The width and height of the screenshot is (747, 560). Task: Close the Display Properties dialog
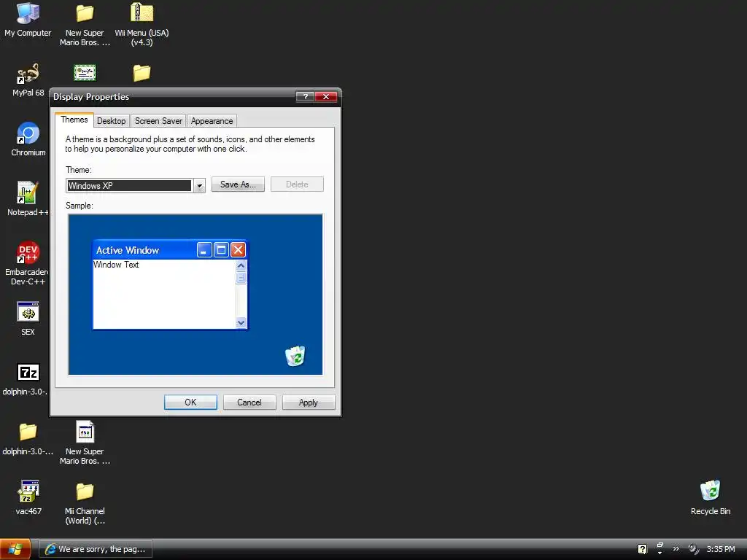(x=326, y=97)
